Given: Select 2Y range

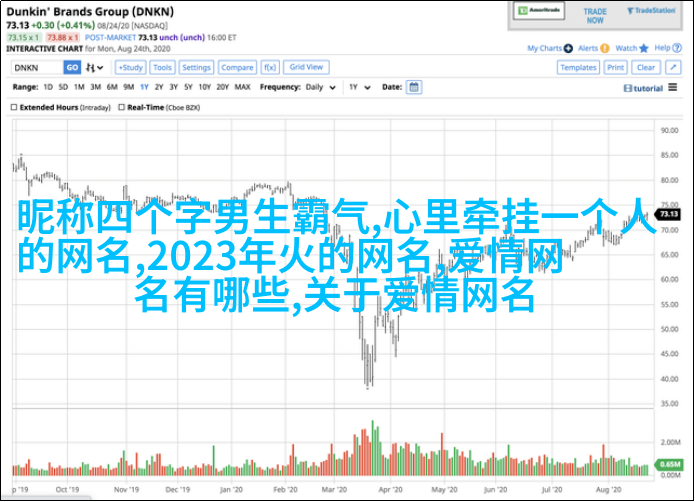Looking at the screenshot, I should click(159, 87).
